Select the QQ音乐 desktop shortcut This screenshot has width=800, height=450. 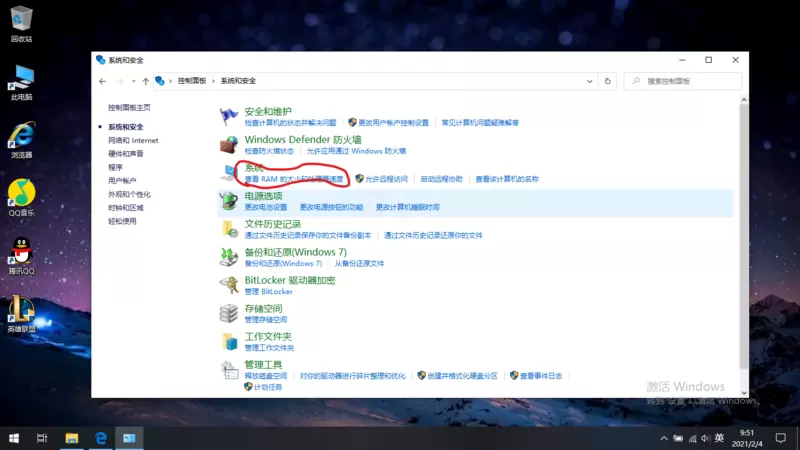click(x=21, y=198)
